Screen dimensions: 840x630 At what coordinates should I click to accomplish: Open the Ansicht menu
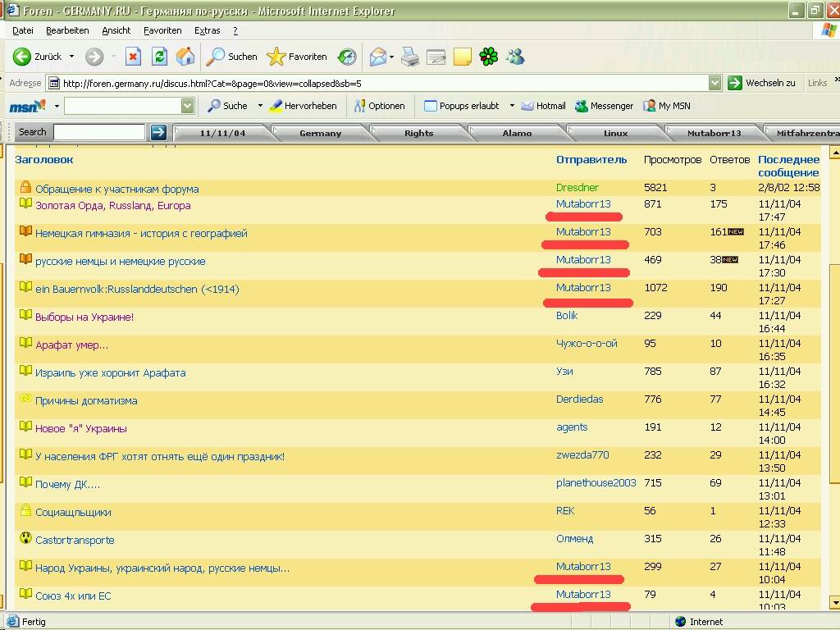tap(116, 30)
